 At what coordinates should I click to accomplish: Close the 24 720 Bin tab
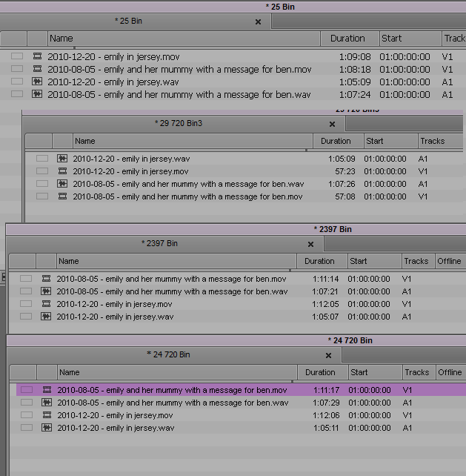(x=328, y=355)
